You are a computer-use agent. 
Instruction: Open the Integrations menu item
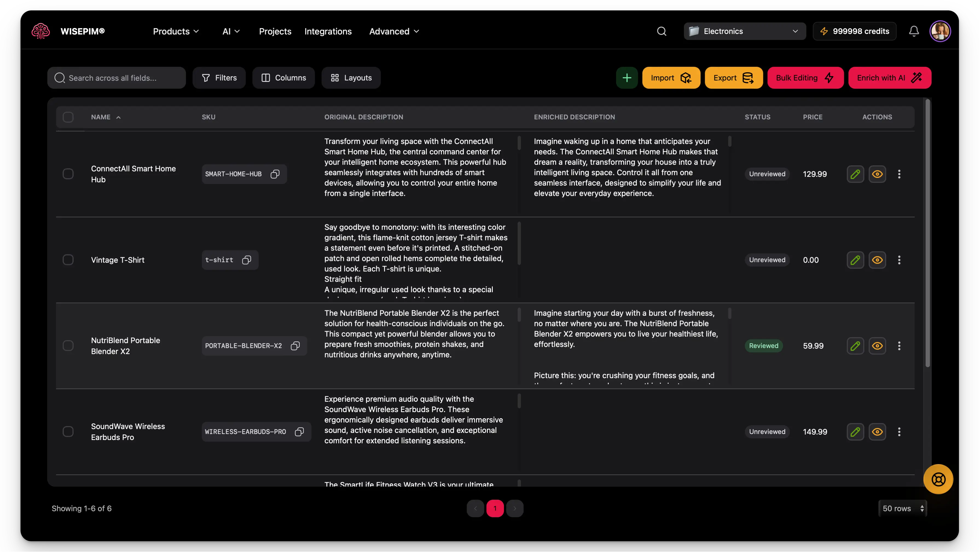tap(328, 31)
